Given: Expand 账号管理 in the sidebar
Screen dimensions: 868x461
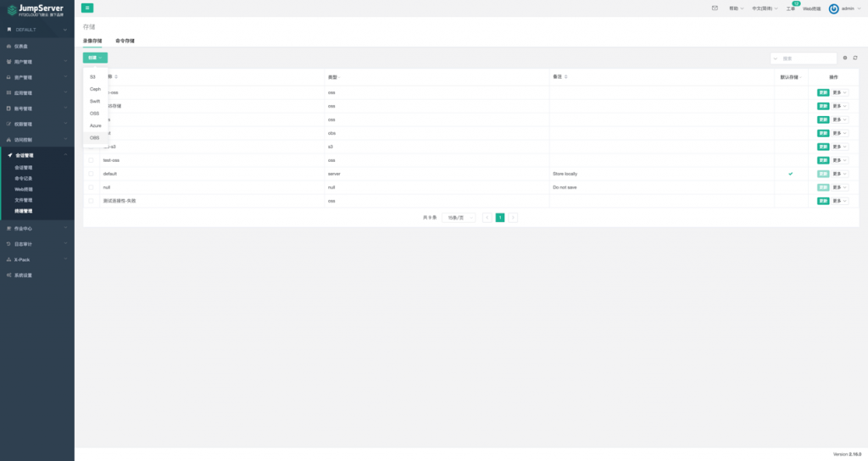Looking at the screenshot, I should coord(37,108).
